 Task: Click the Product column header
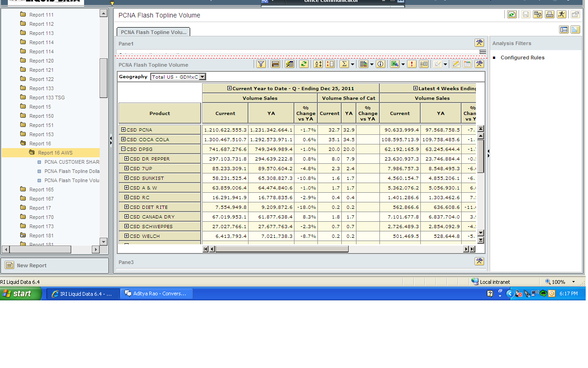(160, 113)
